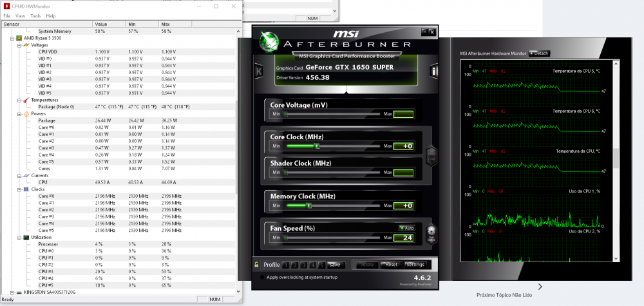Viewport: 644px width, 306px height.
Task: Select profile slot 1
Action: point(287,265)
